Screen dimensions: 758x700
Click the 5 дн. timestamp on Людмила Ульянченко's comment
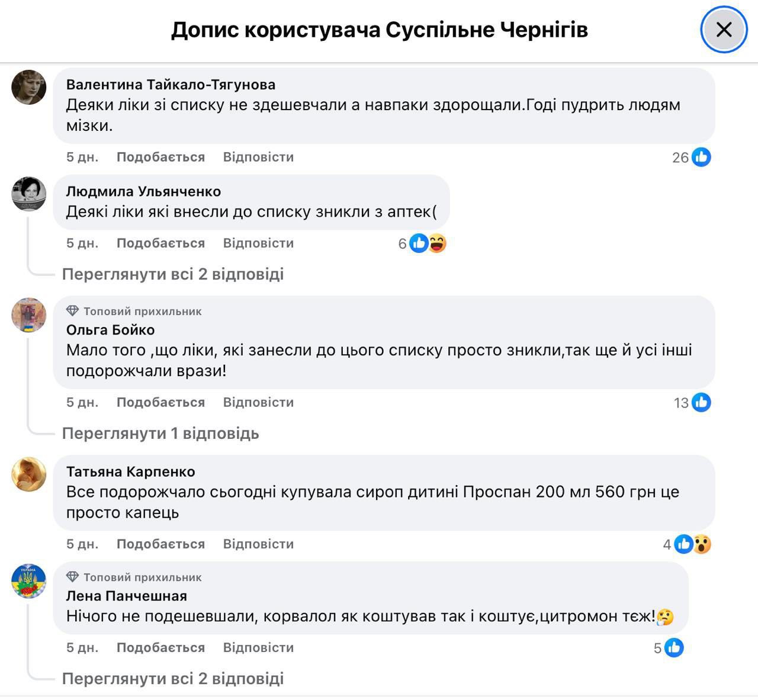tap(82, 243)
